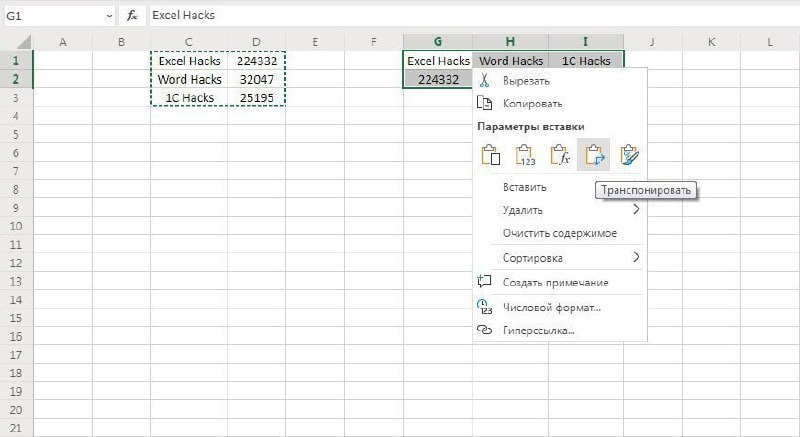Viewport: 800px width, 437px height.
Task: Select row 21 header
Action: click(16, 428)
